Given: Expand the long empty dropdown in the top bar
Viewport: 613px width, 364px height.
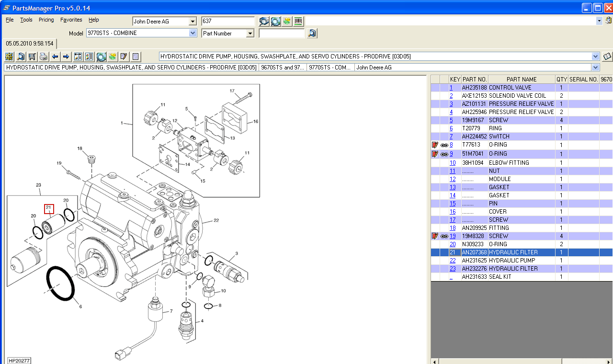Looking at the screenshot, I should [x=599, y=21].
